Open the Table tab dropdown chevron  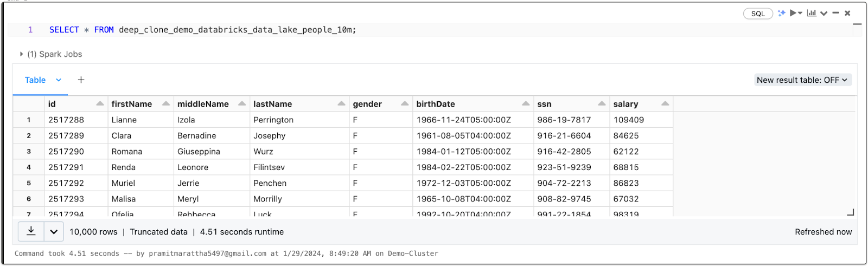[x=59, y=80]
